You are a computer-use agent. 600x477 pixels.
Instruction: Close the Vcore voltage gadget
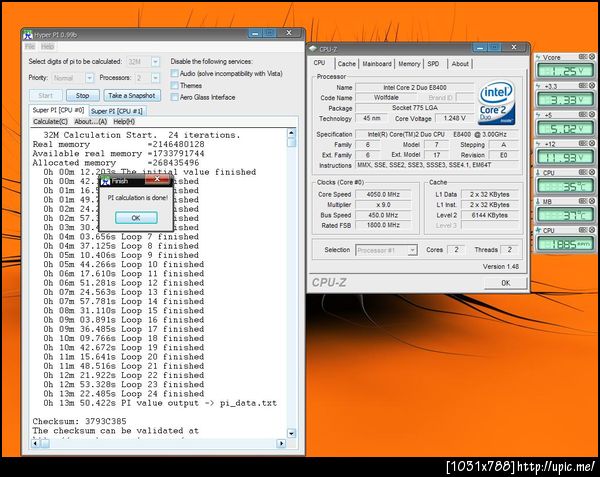tap(592, 57)
